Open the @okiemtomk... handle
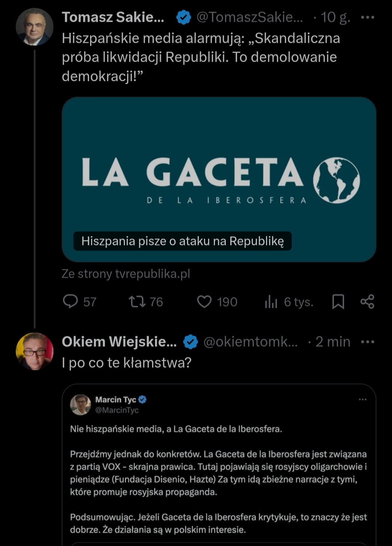 tap(250, 342)
